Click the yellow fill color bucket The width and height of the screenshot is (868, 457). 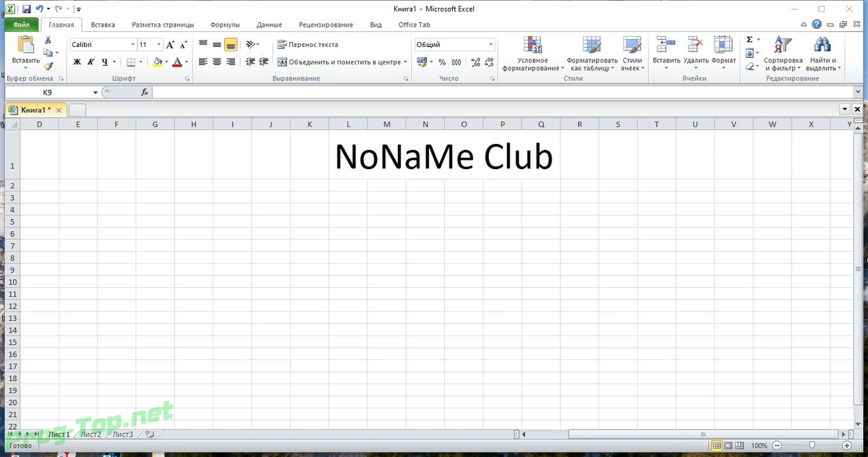point(158,62)
